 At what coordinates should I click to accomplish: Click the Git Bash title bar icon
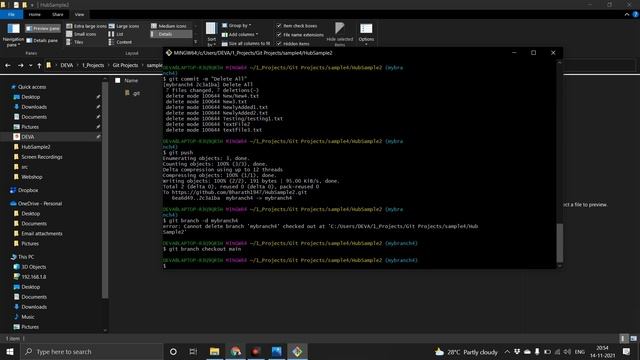169,53
